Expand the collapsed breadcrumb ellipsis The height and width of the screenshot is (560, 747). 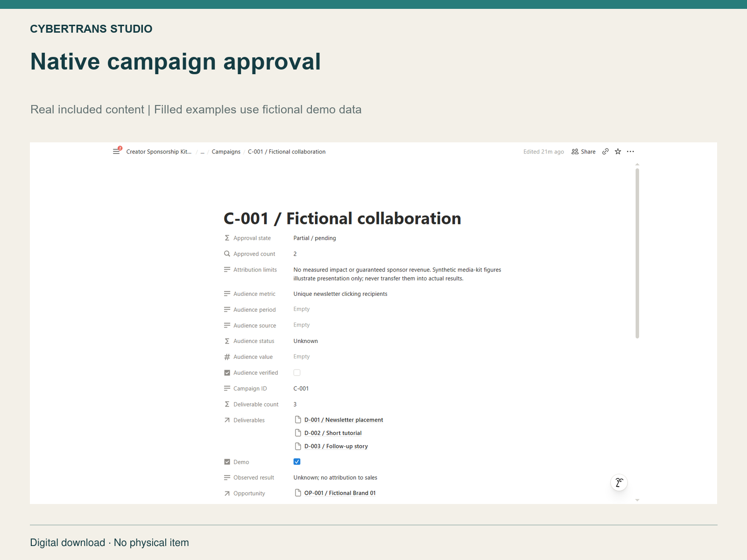click(203, 152)
